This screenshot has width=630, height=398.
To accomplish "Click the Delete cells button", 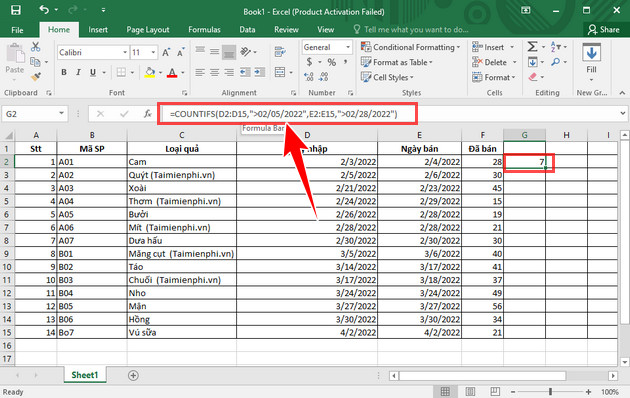I will (495, 62).
